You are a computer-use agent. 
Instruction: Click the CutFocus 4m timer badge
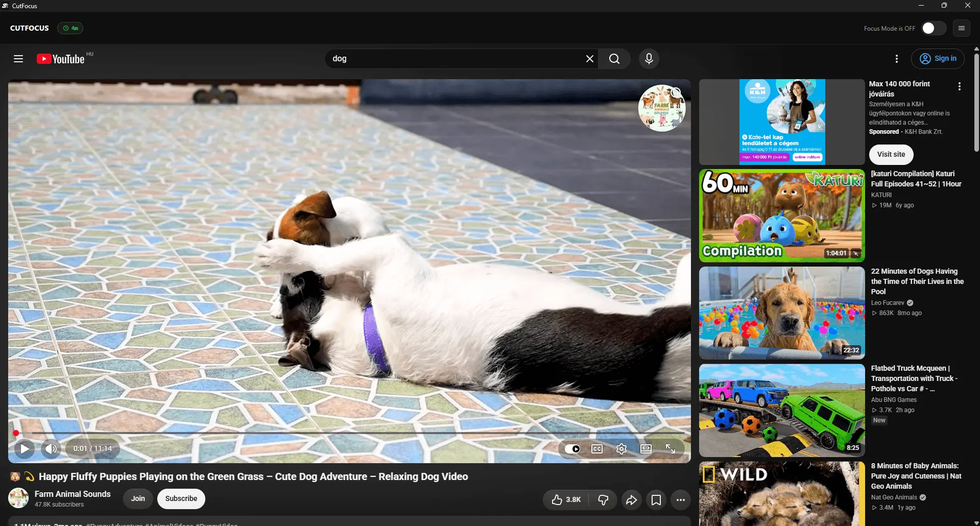[70, 28]
